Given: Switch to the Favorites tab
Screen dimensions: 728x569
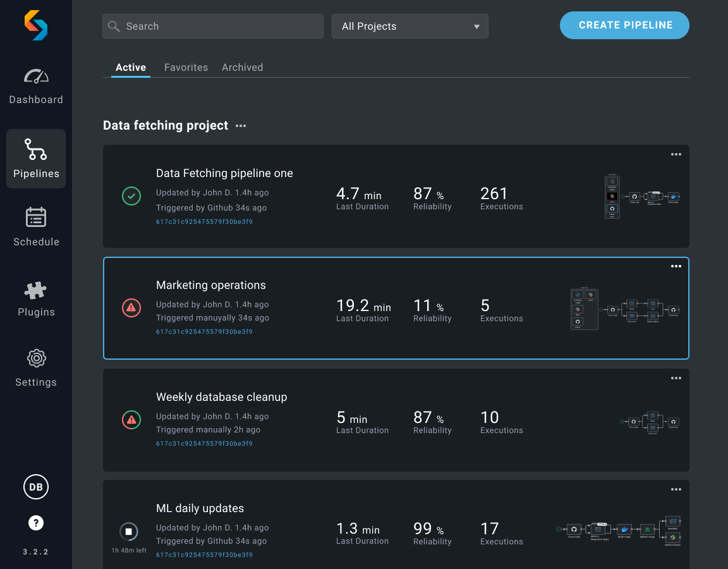Looking at the screenshot, I should (186, 68).
